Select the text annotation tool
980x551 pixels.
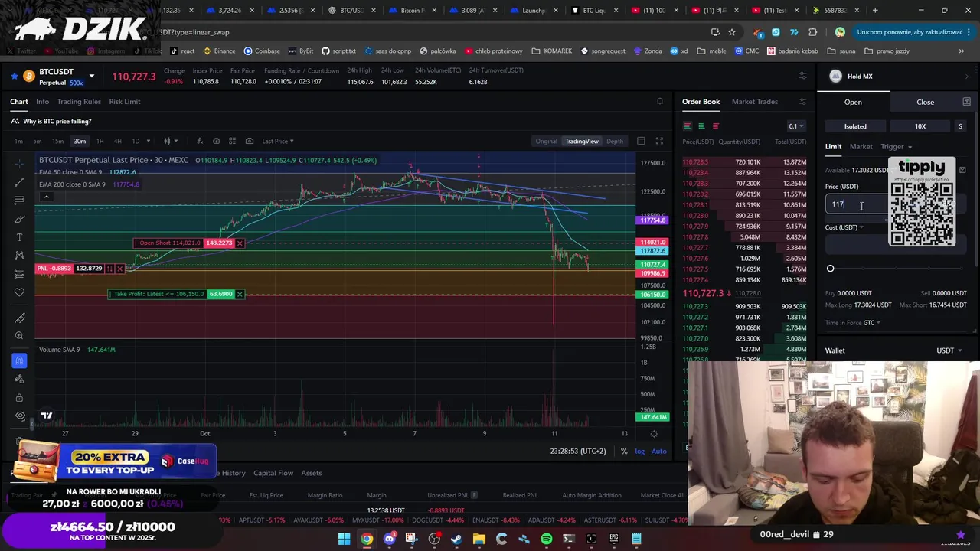(x=19, y=237)
